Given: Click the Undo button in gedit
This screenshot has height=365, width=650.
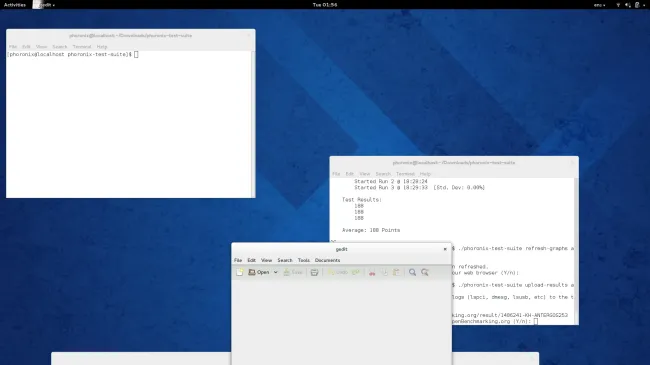Looking at the screenshot, I should tap(337, 272).
